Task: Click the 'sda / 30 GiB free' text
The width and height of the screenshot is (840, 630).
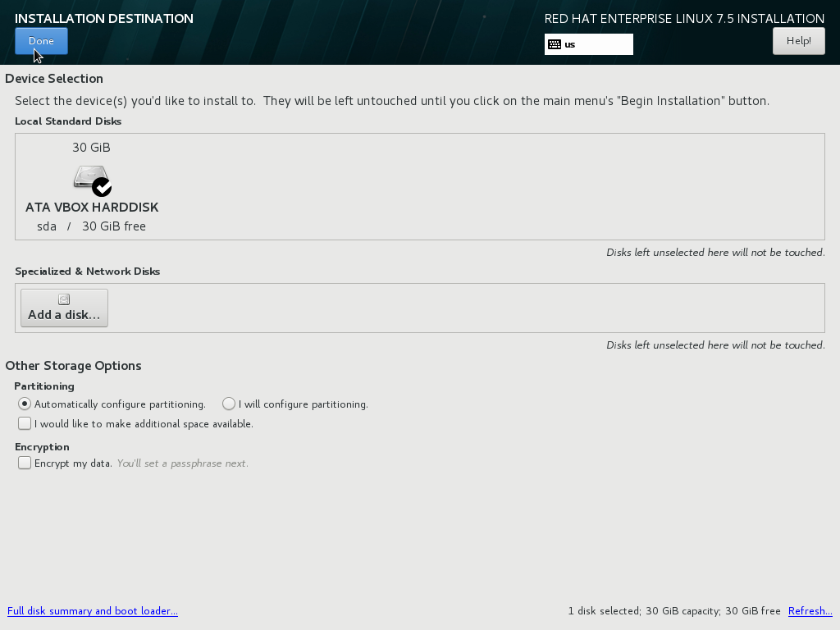Action: coord(91,226)
